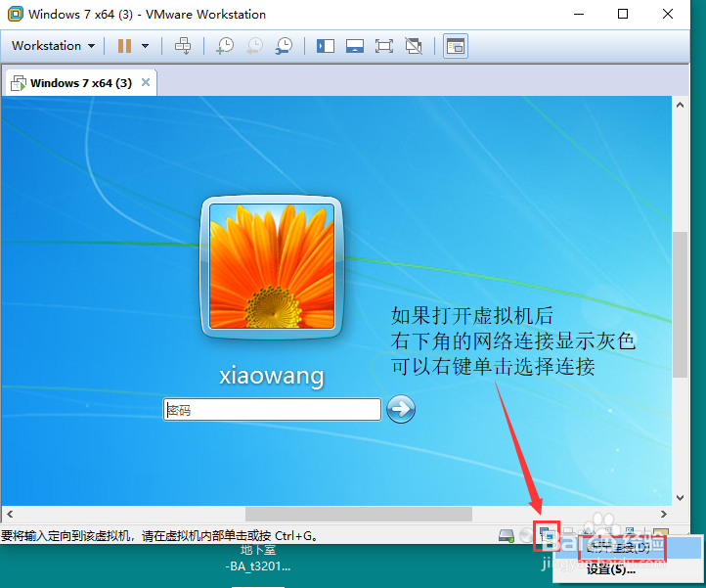Click the CD/DVD drive status icon
Screen dimensions: 706x588
525,535
